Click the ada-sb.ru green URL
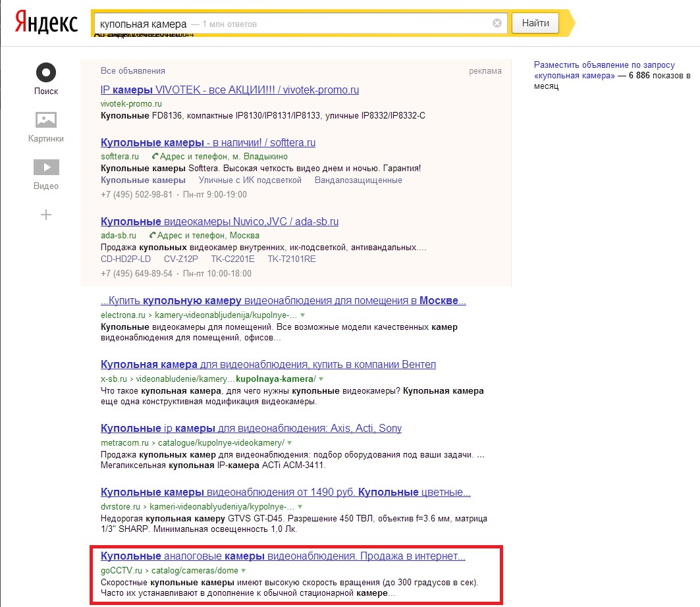Screen dimensions: 700x607 click(x=119, y=235)
